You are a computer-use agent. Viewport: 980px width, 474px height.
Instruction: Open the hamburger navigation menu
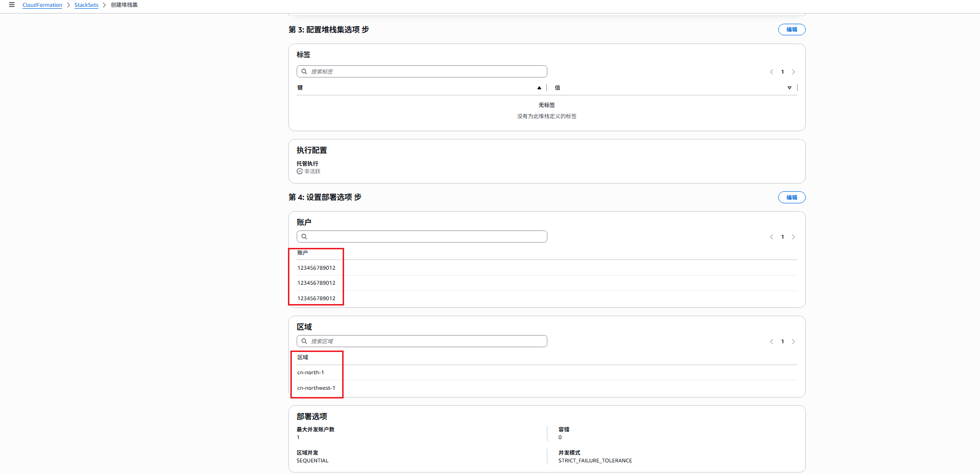[12, 5]
